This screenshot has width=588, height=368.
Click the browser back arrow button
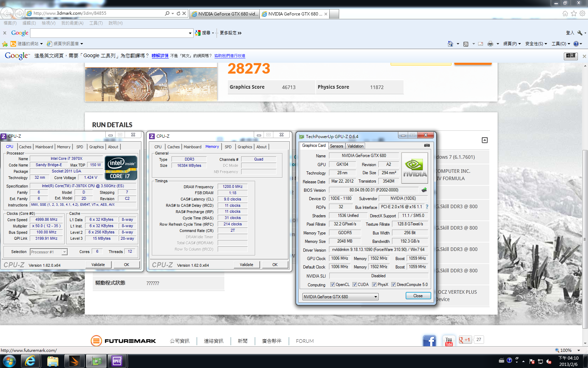tap(6, 13)
